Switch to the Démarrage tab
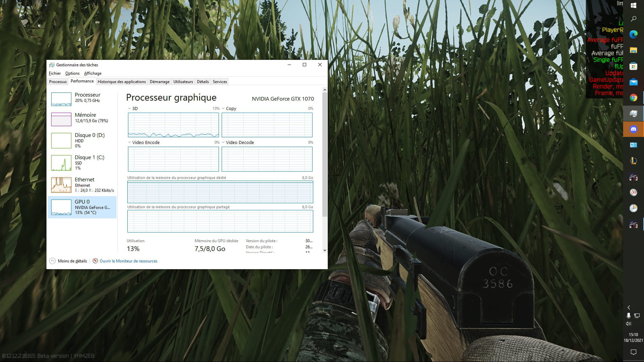This screenshot has width=644, height=362. [160, 81]
